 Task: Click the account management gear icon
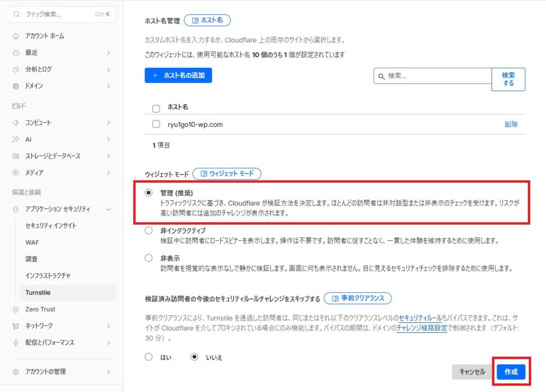pyautogui.click(x=15, y=371)
